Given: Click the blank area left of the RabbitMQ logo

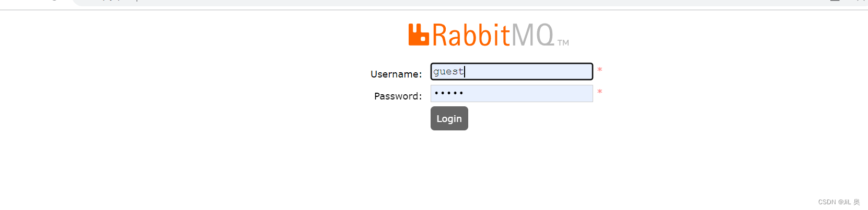Looking at the screenshot, I should [x=209, y=35].
